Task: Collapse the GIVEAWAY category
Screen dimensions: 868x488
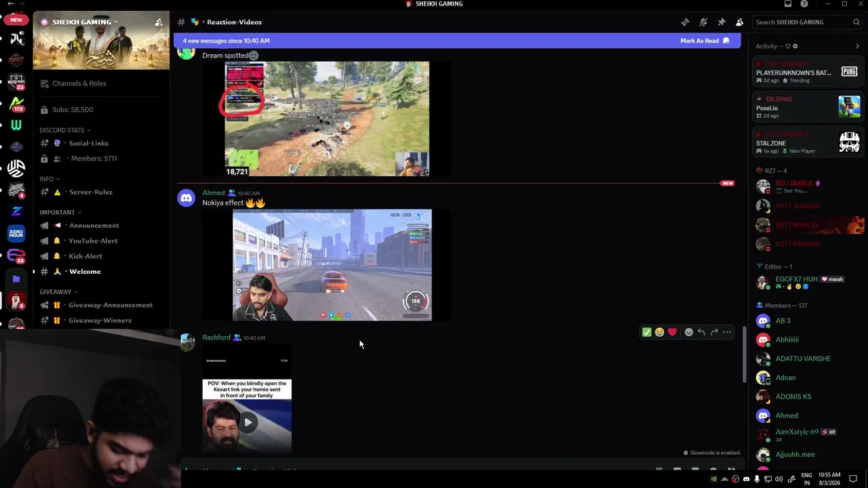Action: [x=58, y=292]
